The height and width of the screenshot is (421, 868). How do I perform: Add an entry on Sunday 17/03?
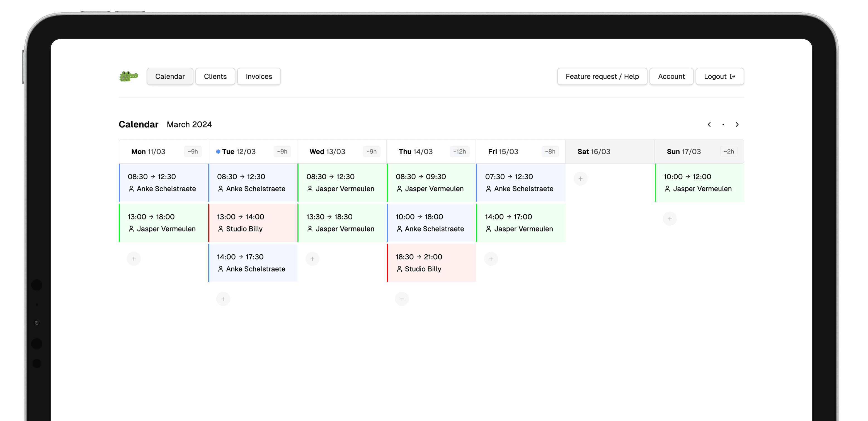pos(670,219)
